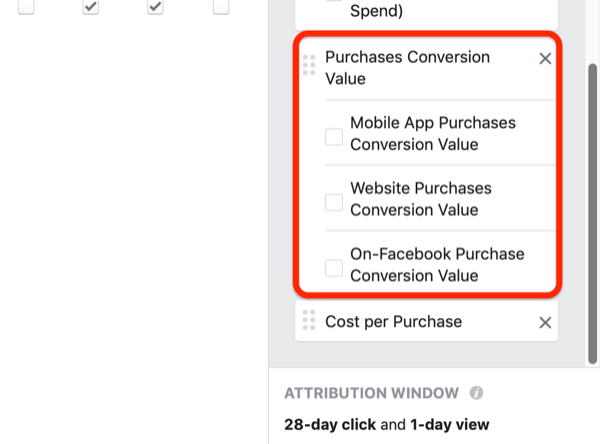Grab the Cost per Purchase drag handle
Viewport: 600px width, 444px height.
tap(309, 322)
